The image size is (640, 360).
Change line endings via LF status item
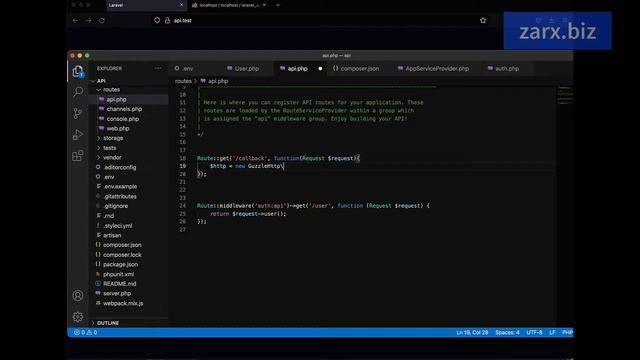point(552,332)
